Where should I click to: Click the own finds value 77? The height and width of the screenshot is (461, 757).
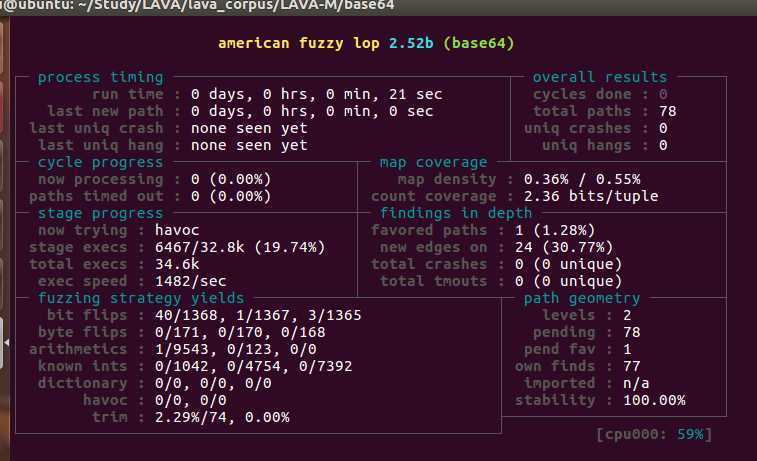(631, 366)
